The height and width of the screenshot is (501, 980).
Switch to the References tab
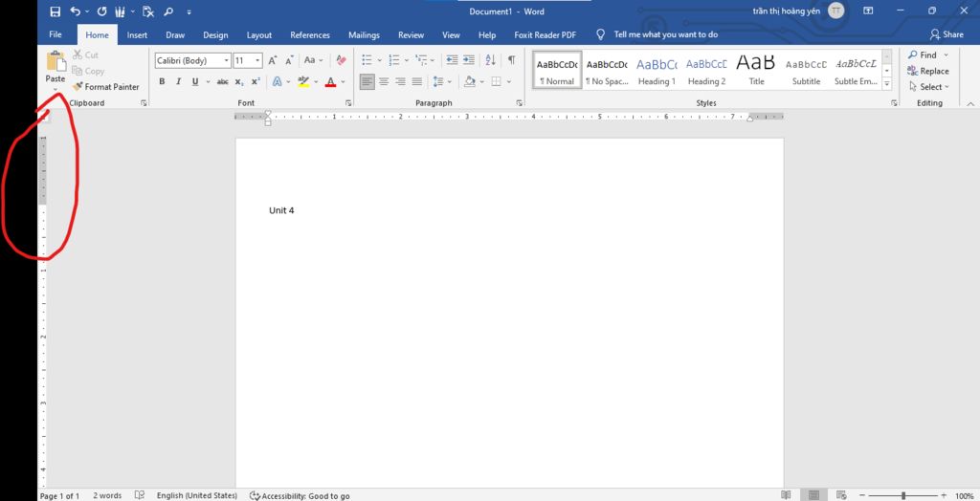tap(310, 35)
